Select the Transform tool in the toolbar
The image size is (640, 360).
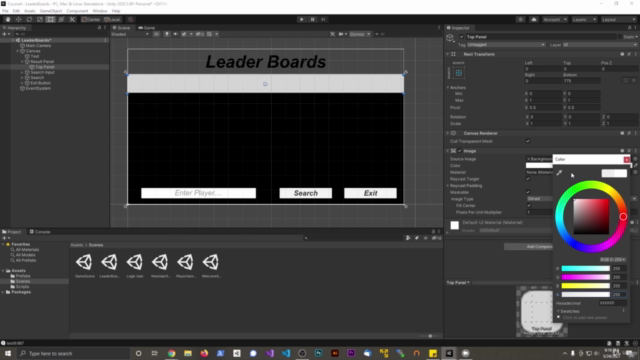61,19
